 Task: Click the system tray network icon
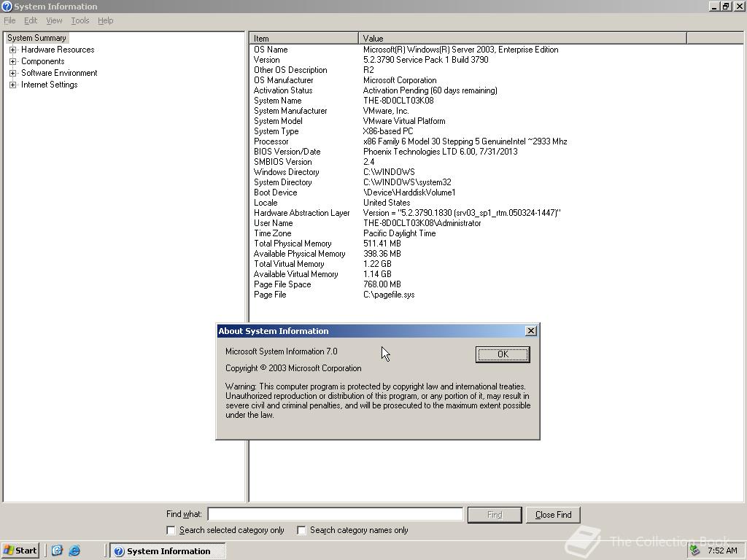tap(694, 551)
